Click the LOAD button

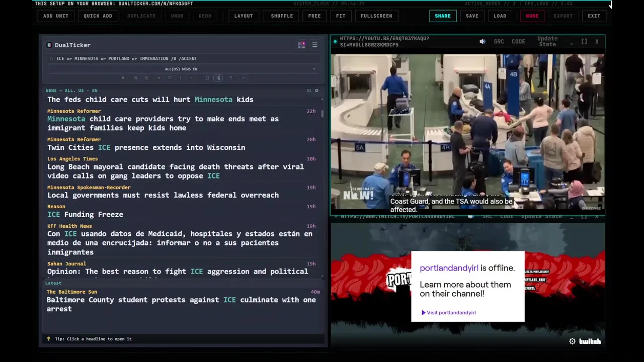pyautogui.click(x=500, y=16)
